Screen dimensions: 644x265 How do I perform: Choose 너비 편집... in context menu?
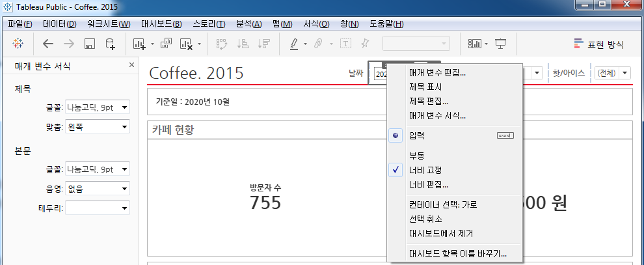point(455,184)
